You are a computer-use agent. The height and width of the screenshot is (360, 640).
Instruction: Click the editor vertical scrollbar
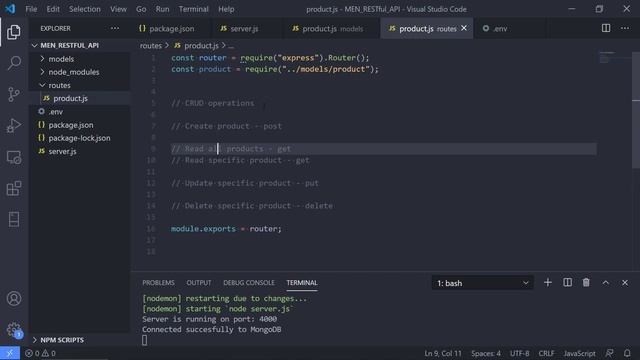click(x=636, y=110)
